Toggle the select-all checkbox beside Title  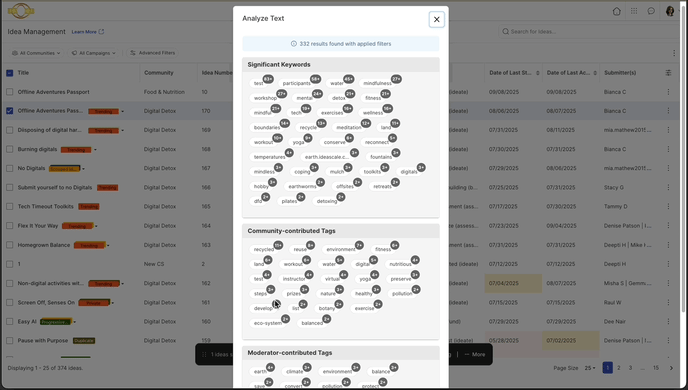click(10, 73)
